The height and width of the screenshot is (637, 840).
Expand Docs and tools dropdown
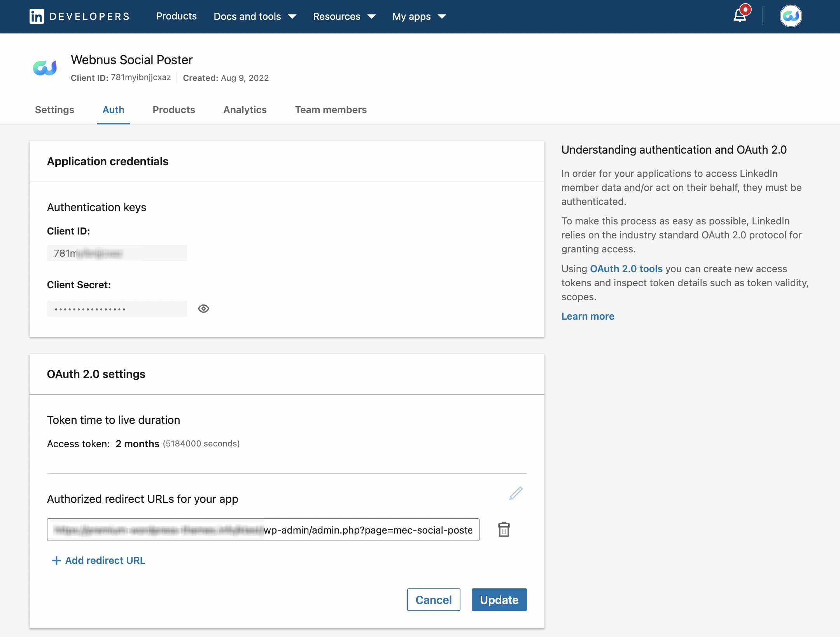click(255, 16)
